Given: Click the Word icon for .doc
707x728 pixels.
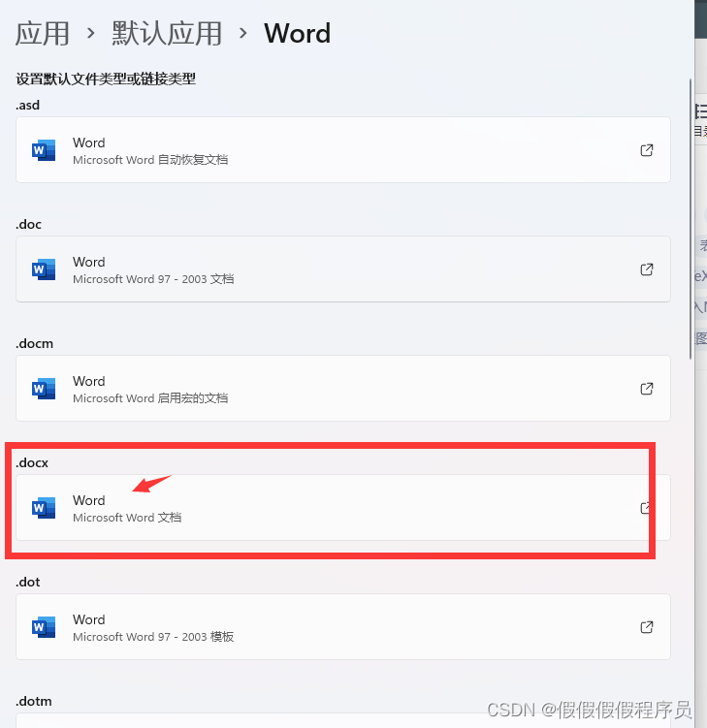Looking at the screenshot, I should click(x=44, y=269).
